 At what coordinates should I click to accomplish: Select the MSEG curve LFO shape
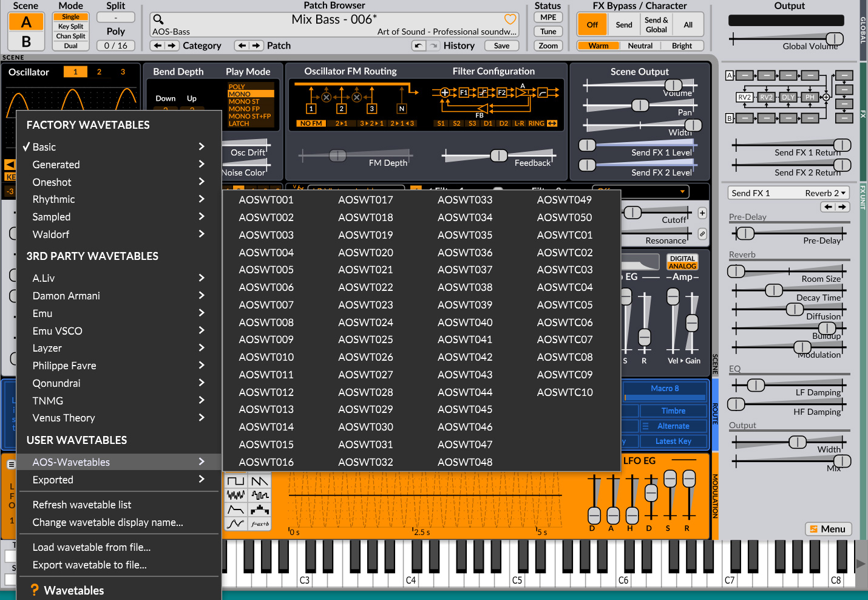236,523
